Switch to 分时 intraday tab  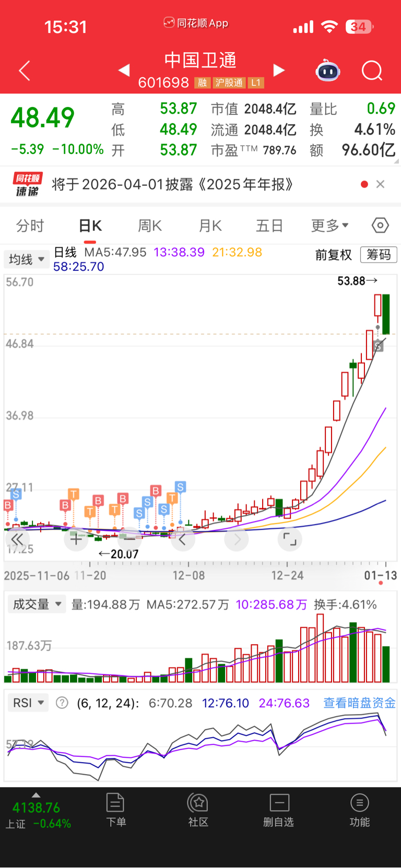coord(30,225)
